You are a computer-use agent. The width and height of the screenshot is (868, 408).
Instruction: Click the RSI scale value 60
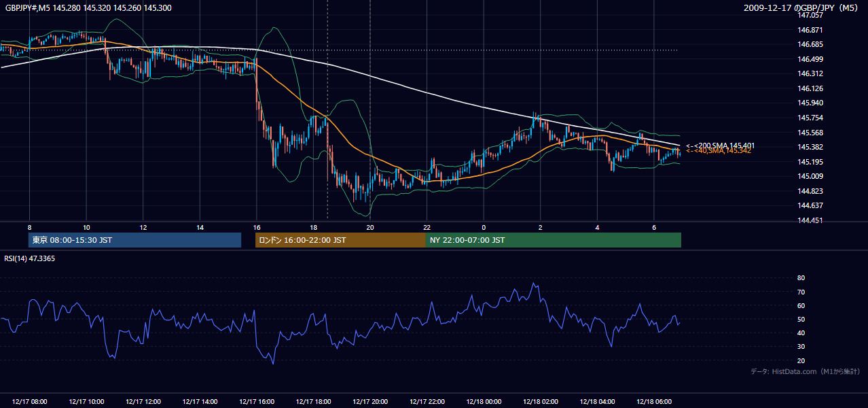(801, 305)
